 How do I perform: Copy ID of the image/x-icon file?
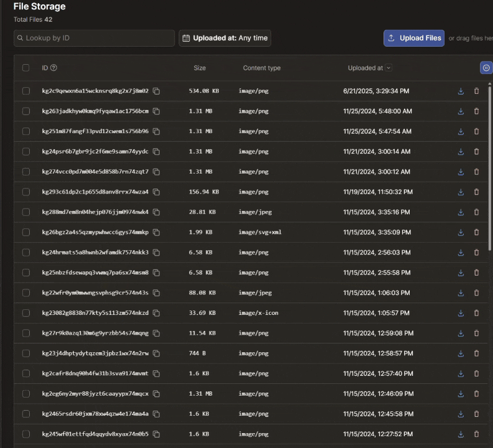tap(156, 313)
